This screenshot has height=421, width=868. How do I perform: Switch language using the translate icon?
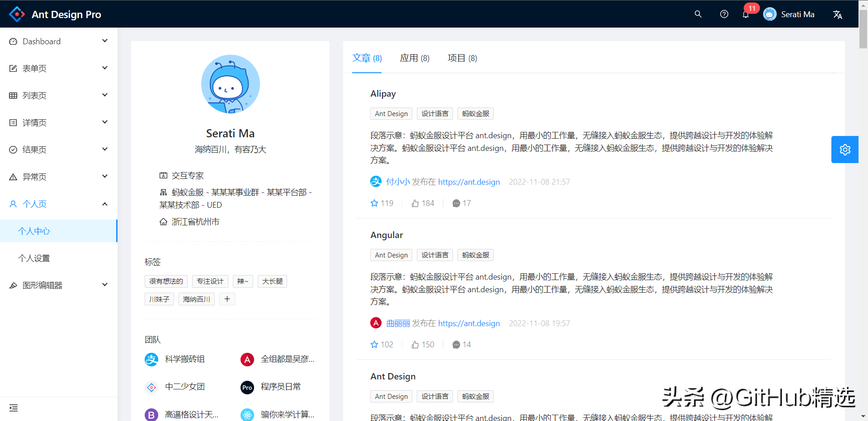(838, 14)
